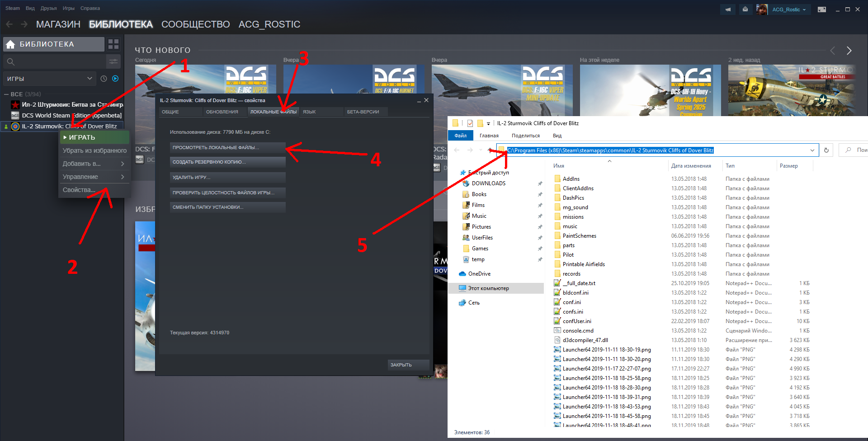The width and height of the screenshot is (868, 441).
Task: Choose Убрать из избранного menu item
Action: 94,150
